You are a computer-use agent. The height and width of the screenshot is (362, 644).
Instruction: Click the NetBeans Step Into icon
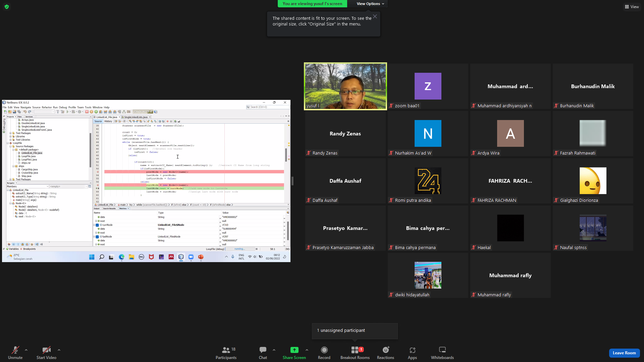[x=110, y=112]
